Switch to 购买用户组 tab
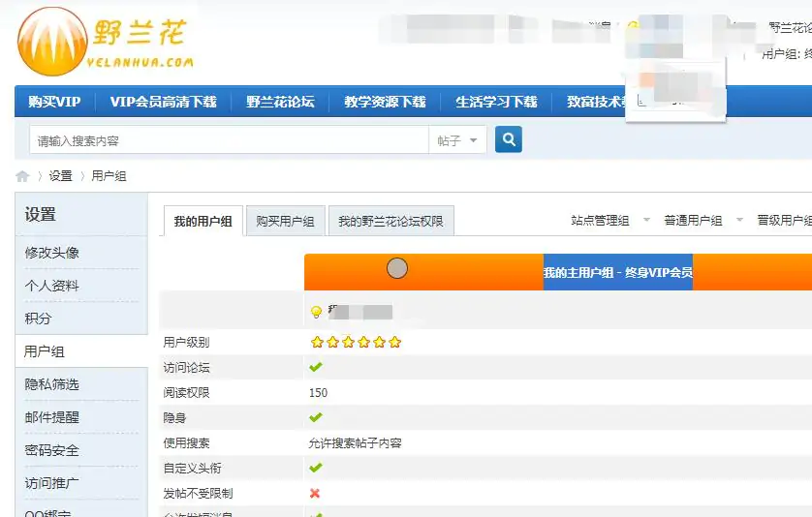This screenshot has height=517, width=812. click(x=285, y=221)
